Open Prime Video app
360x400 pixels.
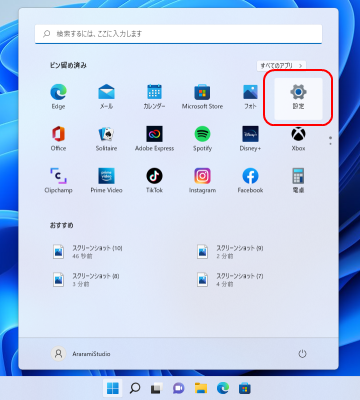pyautogui.click(x=106, y=181)
